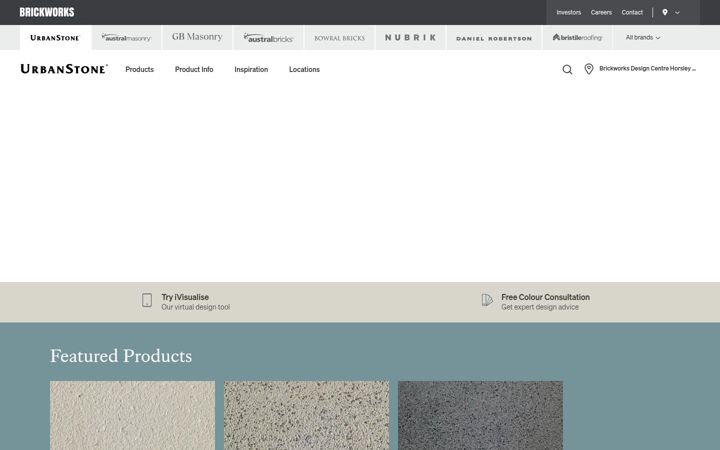Open the search magnifier icon

click(x=567, y=69)
